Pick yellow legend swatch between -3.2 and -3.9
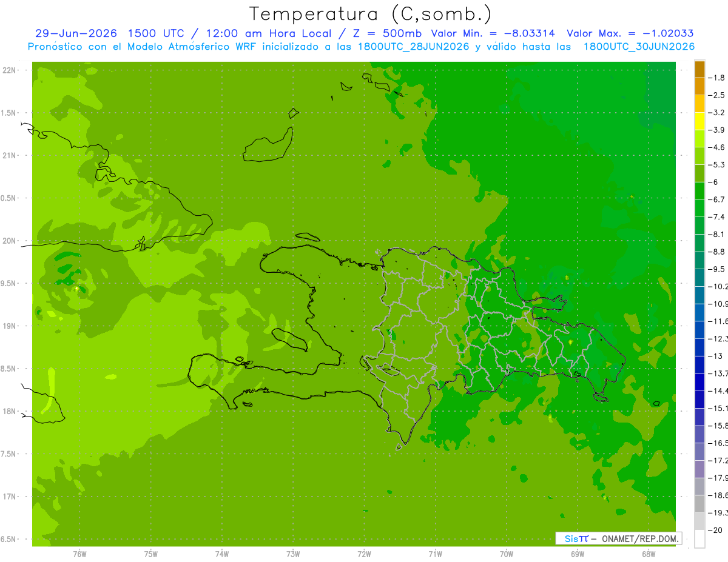This screenshot has height=562, width=728. [699, 121]
